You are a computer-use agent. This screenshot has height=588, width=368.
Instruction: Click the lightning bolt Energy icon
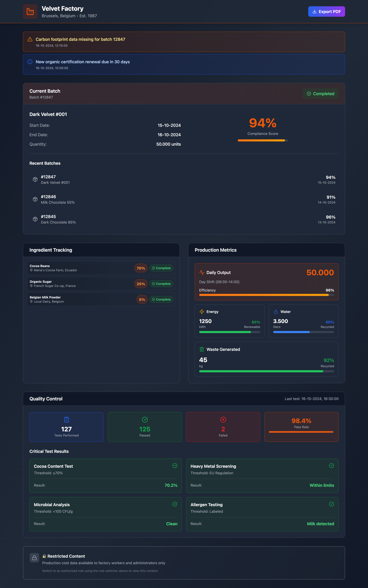[202, 311]
